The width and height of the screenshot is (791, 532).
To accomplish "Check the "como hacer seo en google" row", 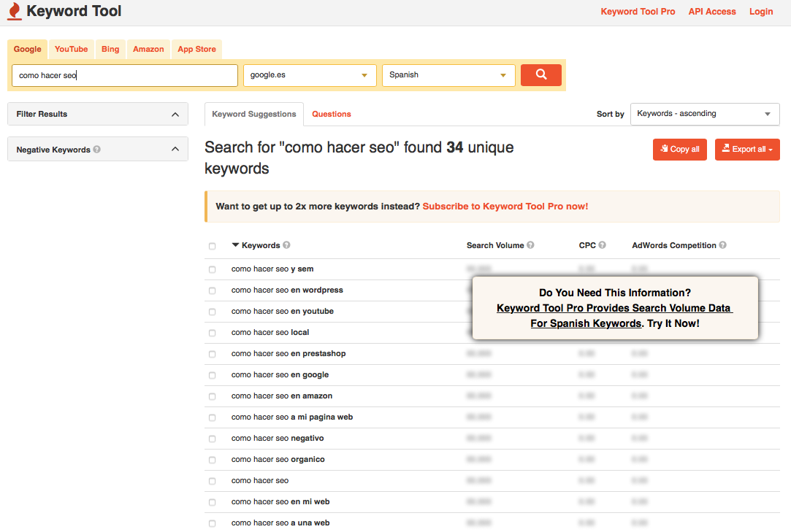I will click(x=212, y=376).
